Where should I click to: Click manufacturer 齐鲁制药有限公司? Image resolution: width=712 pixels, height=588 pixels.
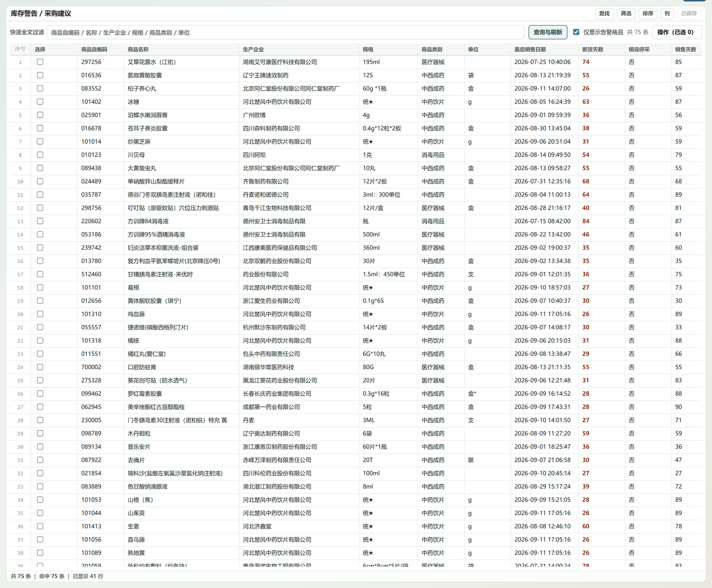[x=266, y=182]
